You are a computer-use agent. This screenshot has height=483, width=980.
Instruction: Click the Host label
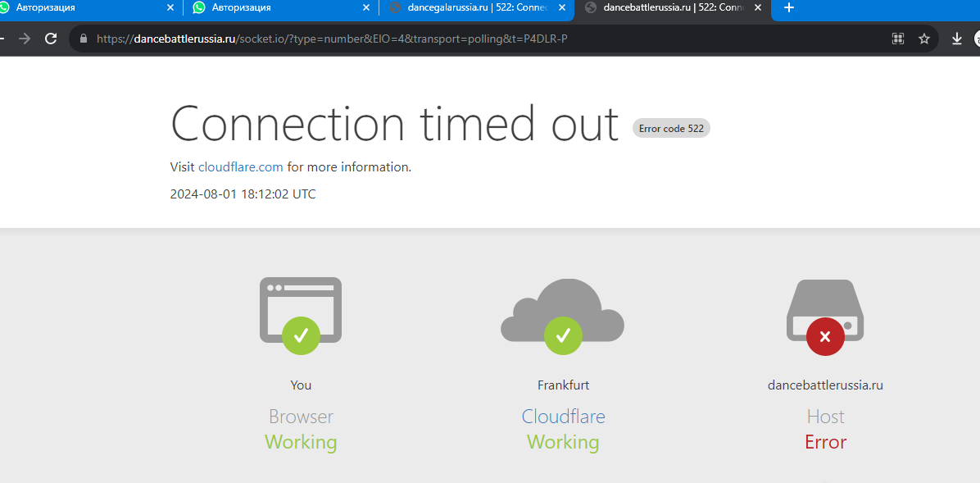826,416
